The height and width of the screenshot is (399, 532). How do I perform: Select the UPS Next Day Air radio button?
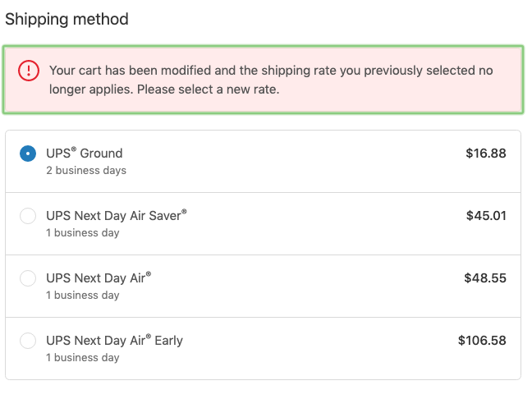click(x=28, y=278)
